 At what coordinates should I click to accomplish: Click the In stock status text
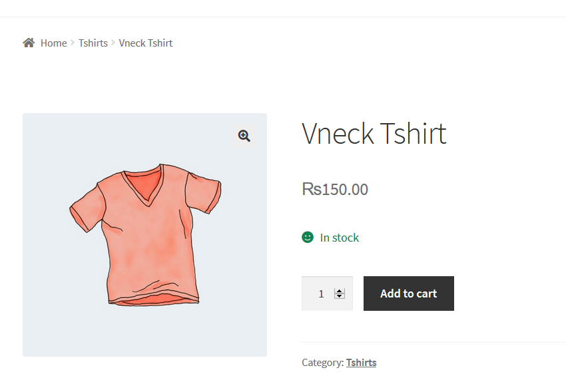(x=340, y=238)
